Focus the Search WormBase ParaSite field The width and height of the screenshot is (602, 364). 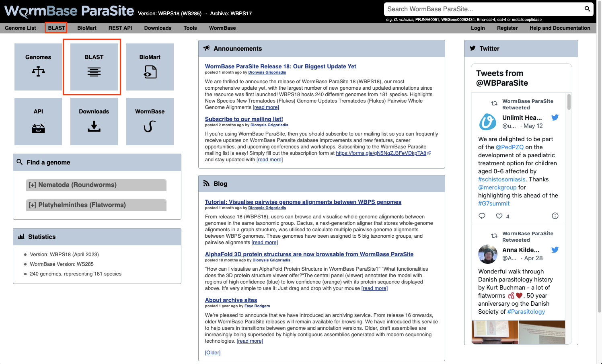484,9
